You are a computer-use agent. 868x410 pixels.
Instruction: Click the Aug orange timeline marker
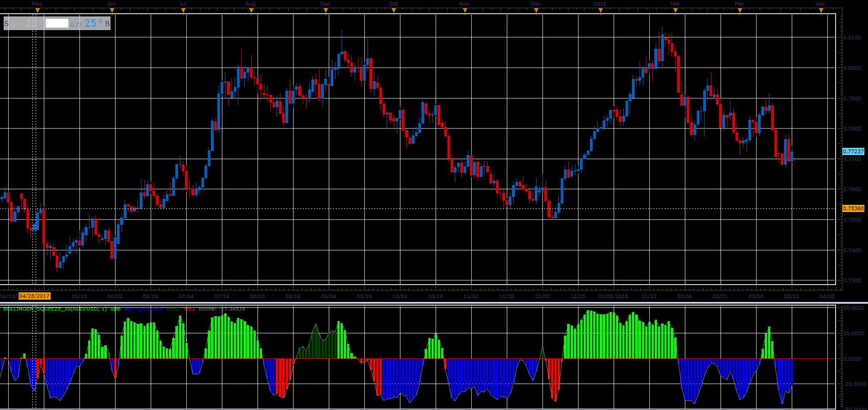pyautogui.click(x=251, y=10)
